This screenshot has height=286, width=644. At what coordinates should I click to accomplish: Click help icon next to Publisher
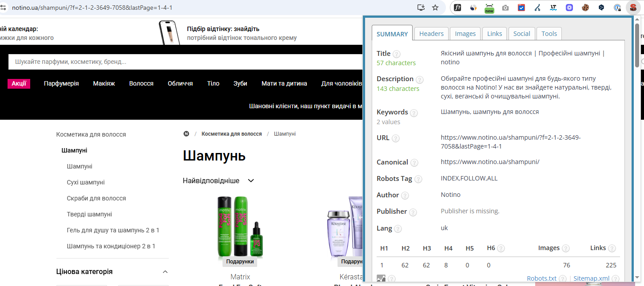(413, 212)
